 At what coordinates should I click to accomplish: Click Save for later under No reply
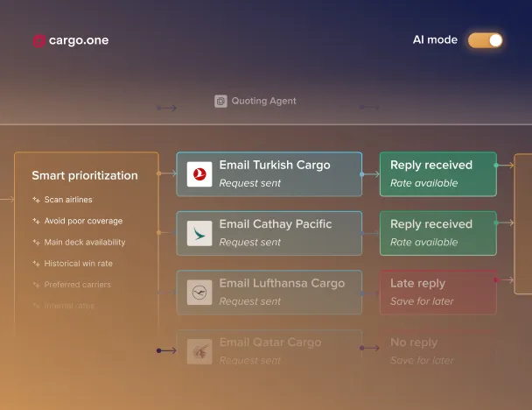point(422,361)
